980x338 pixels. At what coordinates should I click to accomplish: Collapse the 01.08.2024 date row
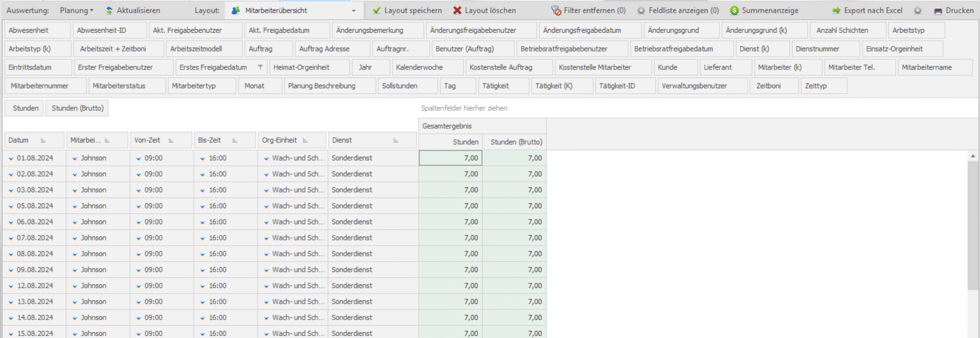[x=11, y=159]
